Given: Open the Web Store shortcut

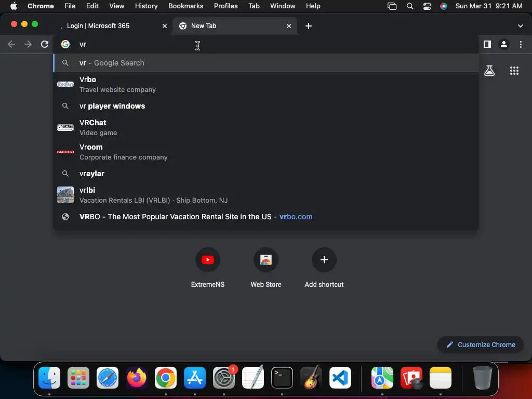Looking at the screenshot, I should point(266,268).
